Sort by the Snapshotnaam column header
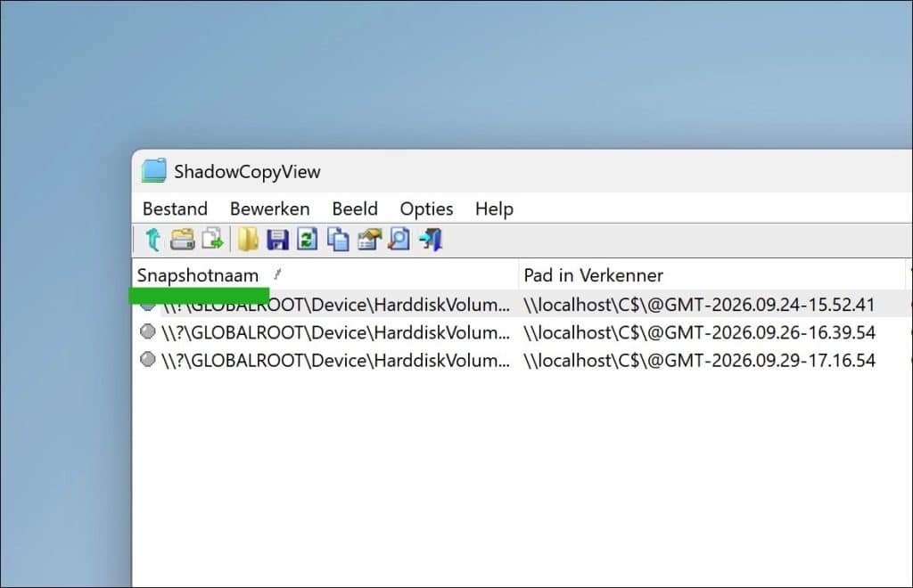Screen dimensions: 913x588 coord(325,275)
